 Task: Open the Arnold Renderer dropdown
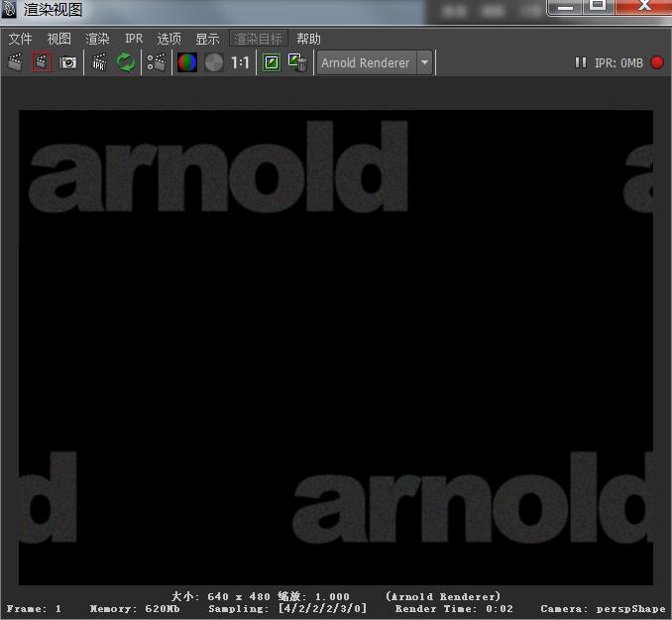(x=375, y=63)
